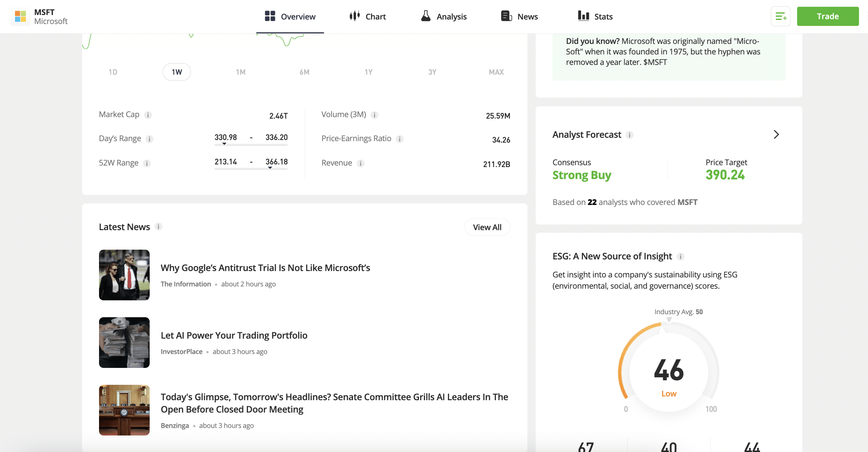Switch to the News tab
Image resolution: width=868 pixels, height=452 pixels.
[x=520, y=17]
